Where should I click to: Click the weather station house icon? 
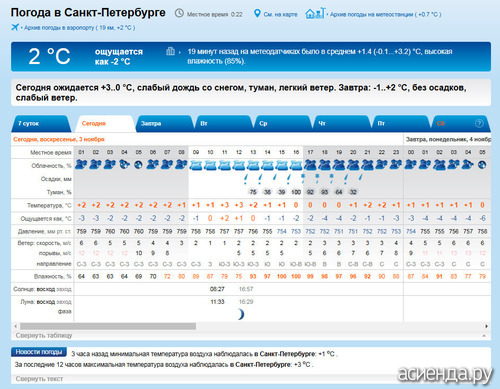pos(315,13)
